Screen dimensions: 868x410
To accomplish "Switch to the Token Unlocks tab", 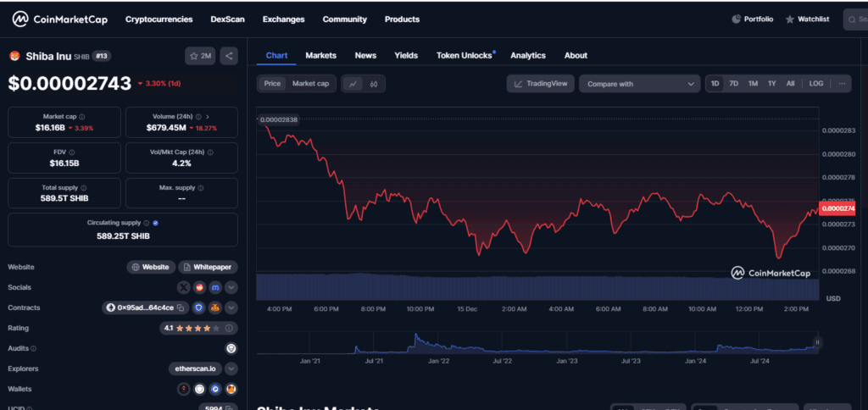I will pyautogui.click(x=464, y=55).
